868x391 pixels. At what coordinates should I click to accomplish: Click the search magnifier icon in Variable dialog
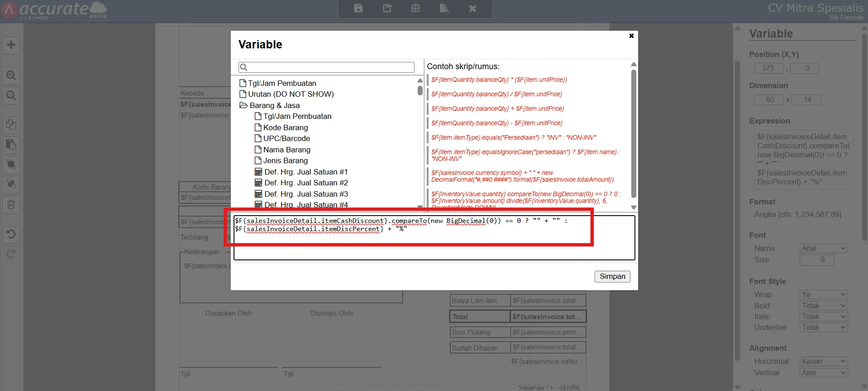point(243,67)
